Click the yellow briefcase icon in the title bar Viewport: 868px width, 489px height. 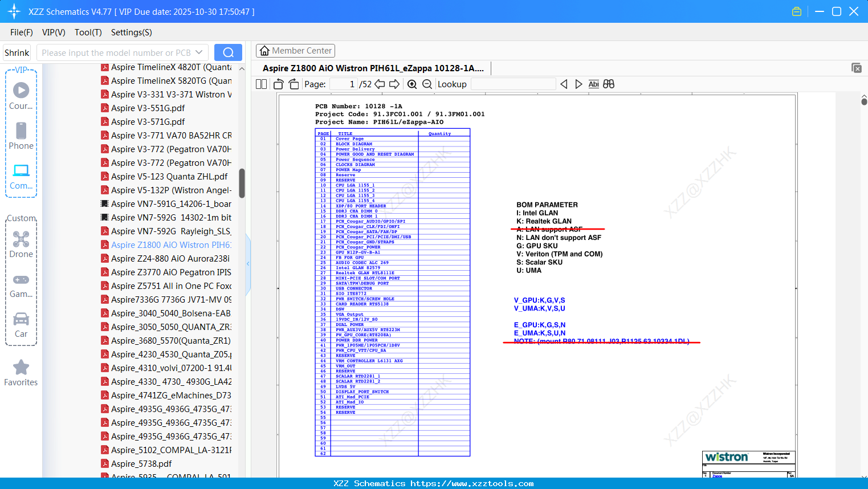[x=797, y=11]
